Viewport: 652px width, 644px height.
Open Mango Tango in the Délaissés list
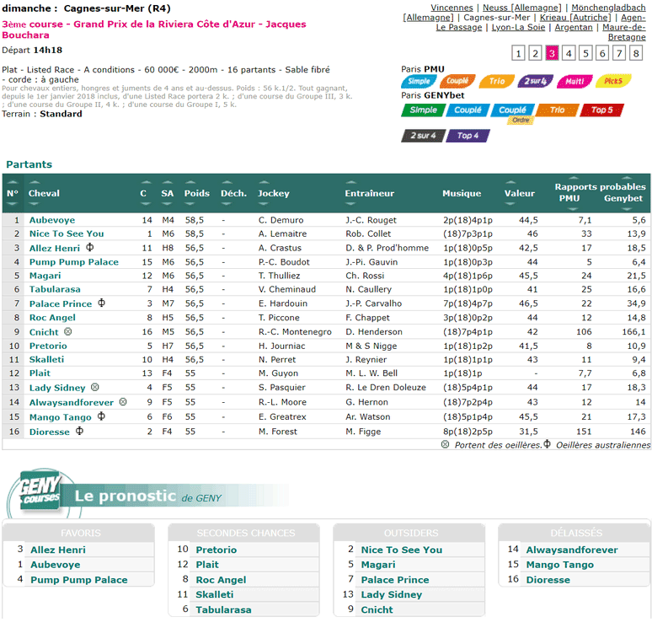pyautogui.click(x=559, y=565)
